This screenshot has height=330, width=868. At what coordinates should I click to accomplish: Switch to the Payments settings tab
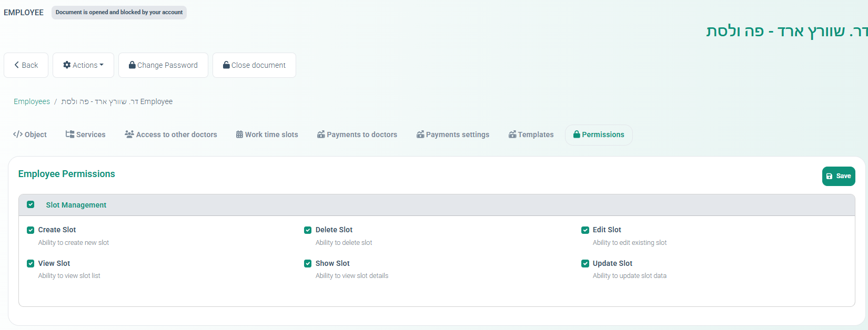point(453,135)
